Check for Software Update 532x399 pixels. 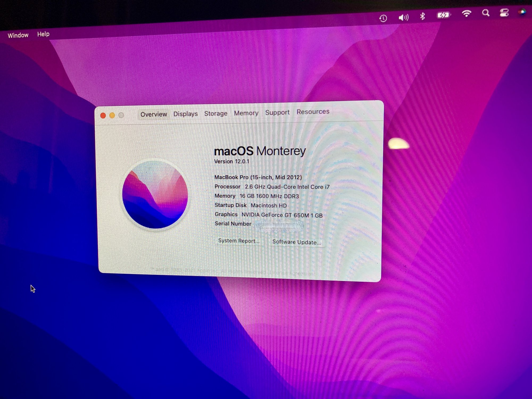coord(296,242)
